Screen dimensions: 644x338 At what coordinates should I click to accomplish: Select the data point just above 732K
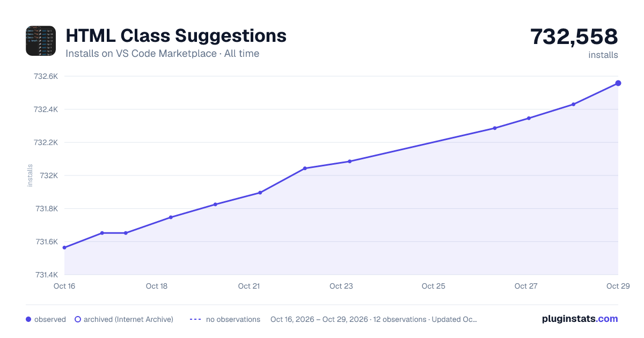tap(305, 168)
